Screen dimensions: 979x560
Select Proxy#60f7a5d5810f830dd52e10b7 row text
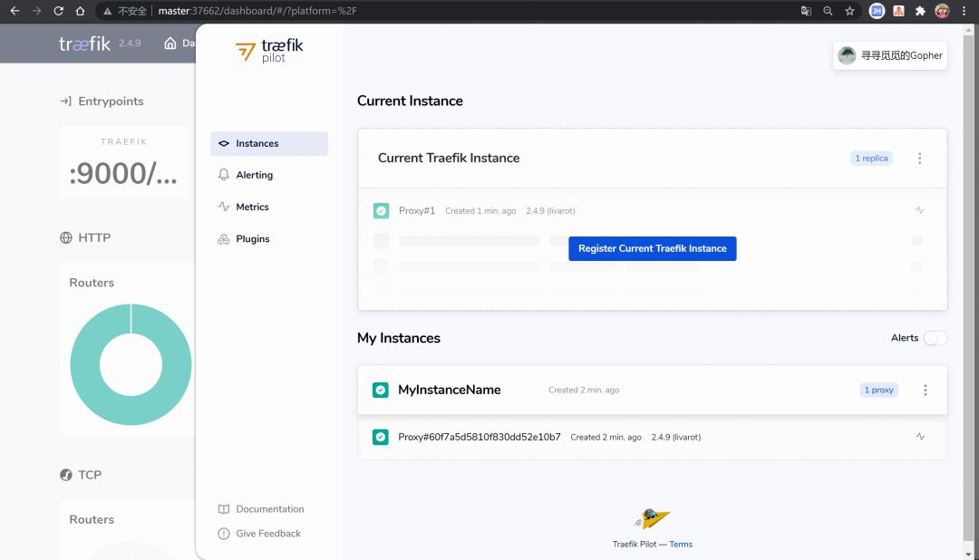pyautogui.click(x=479, y=437)
